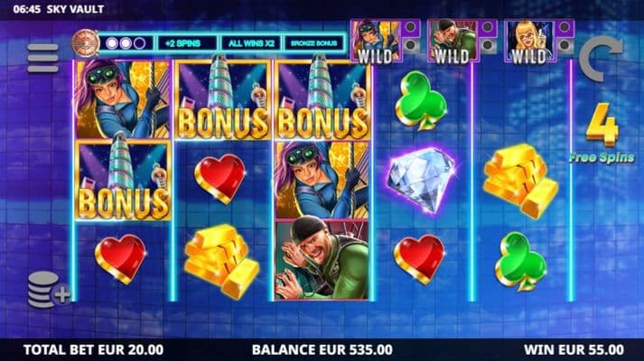644x361 pixels.
Task: Click the +2 SPINS reward box
Action: tap(183, 43)
